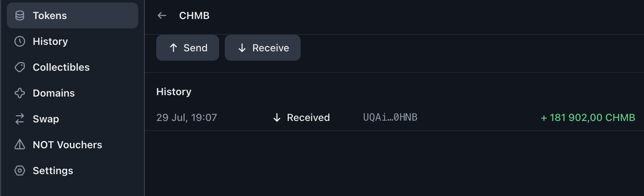The image size is (644, 196).
Task: Click the +181 902,00 CHMB amount
Action: (x=588, y=117)
